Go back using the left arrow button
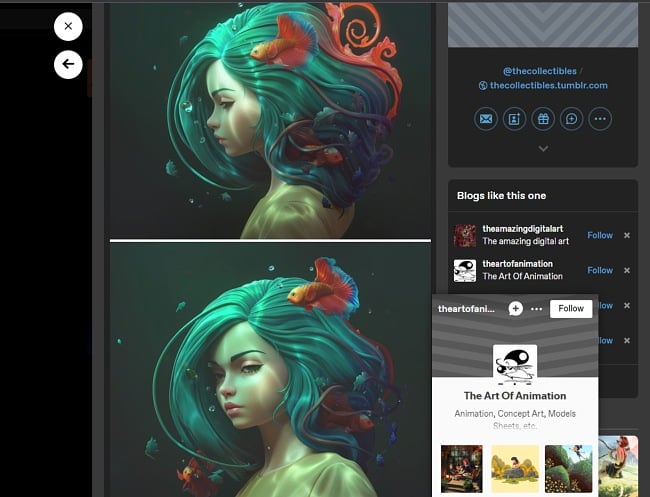Image resolution: width=650 pixels, height=497 pixels. pyautogui.click(x=68, y=64)
